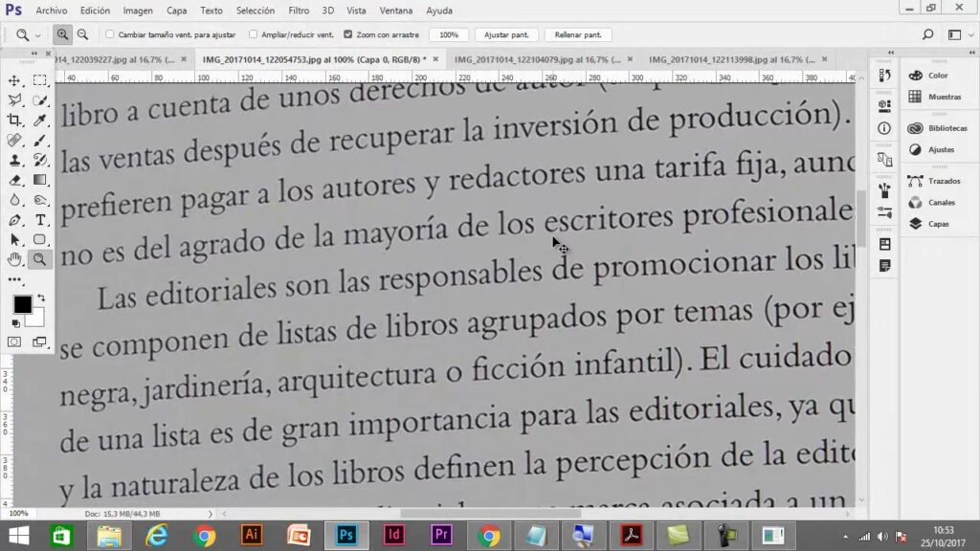
Task: Click the Zoom Out magnifier icon
Action: pos(82,34)
